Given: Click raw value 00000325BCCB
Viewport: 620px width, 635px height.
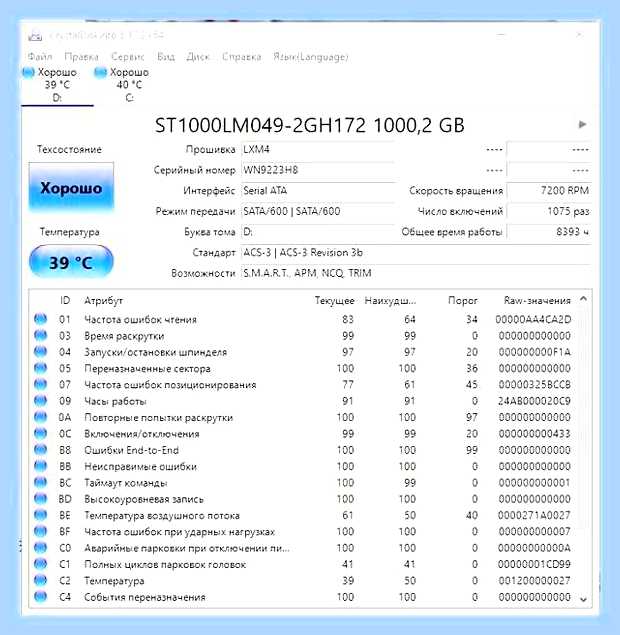Looking at the screenshot, I should click(x=535, y=385).
